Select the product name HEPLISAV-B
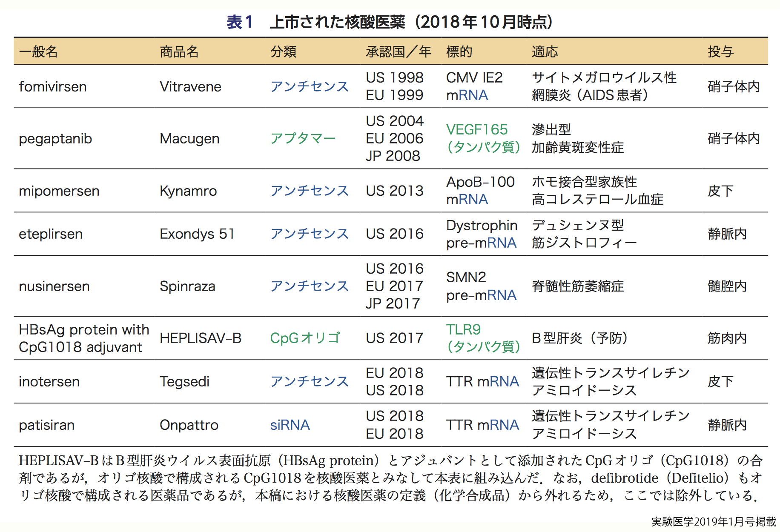 [201, 338]
